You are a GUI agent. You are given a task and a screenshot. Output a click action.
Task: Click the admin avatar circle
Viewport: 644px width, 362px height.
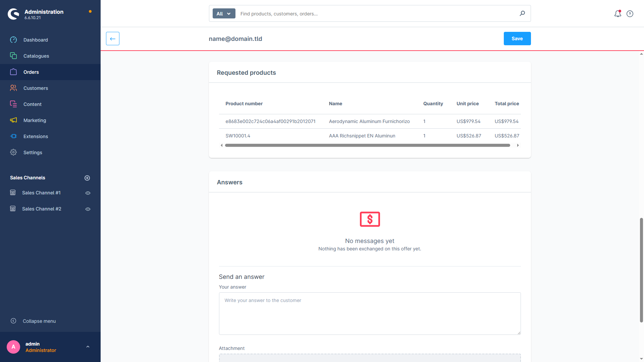coord(13,347)
